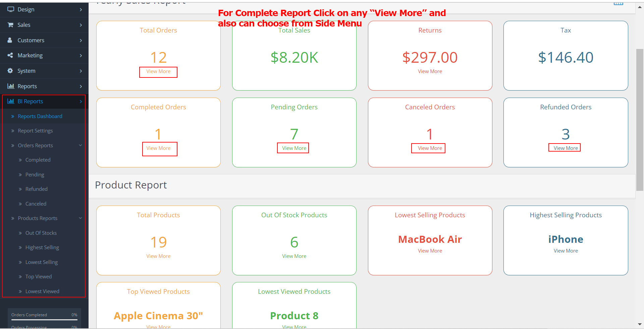This screenshot has width=644, height=329.
Task: Click the BI Reports chart icon
Action: tap(11, 101)
